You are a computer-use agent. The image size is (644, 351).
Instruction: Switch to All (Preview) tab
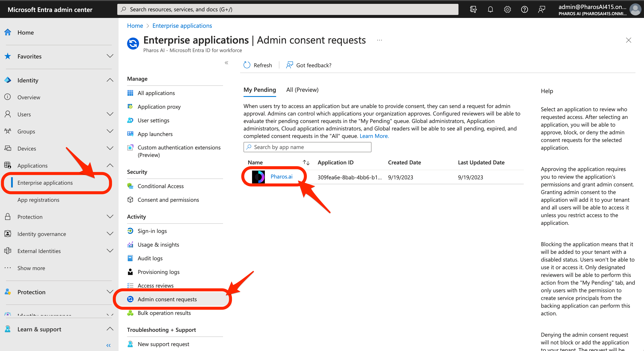point(302,90)
